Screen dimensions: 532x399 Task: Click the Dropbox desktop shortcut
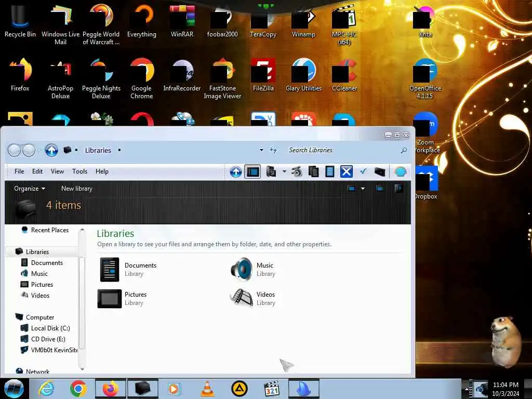click(x=426, y=183)
